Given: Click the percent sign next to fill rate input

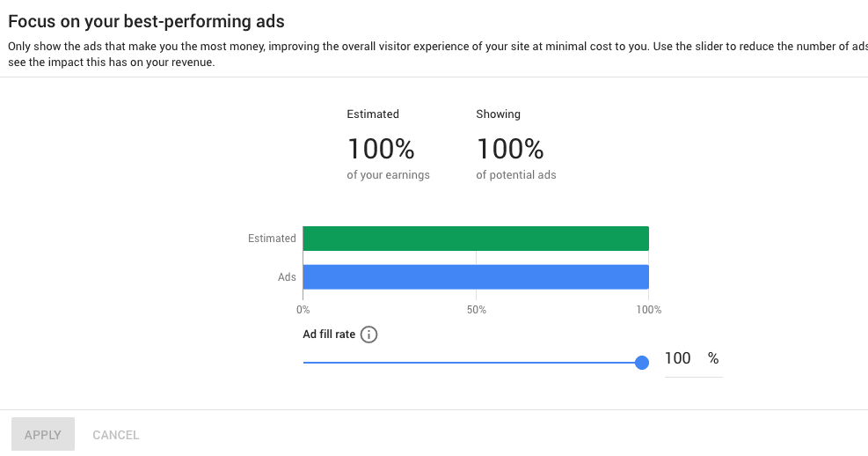Looking at the screenshot, I should click(713, 359).
